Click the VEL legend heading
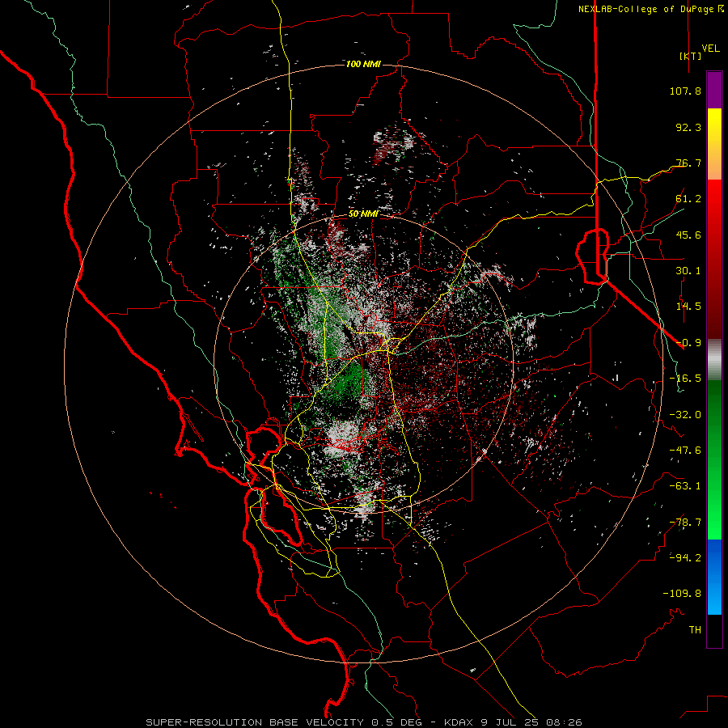The image size is (728, 728). coord(711,49)
